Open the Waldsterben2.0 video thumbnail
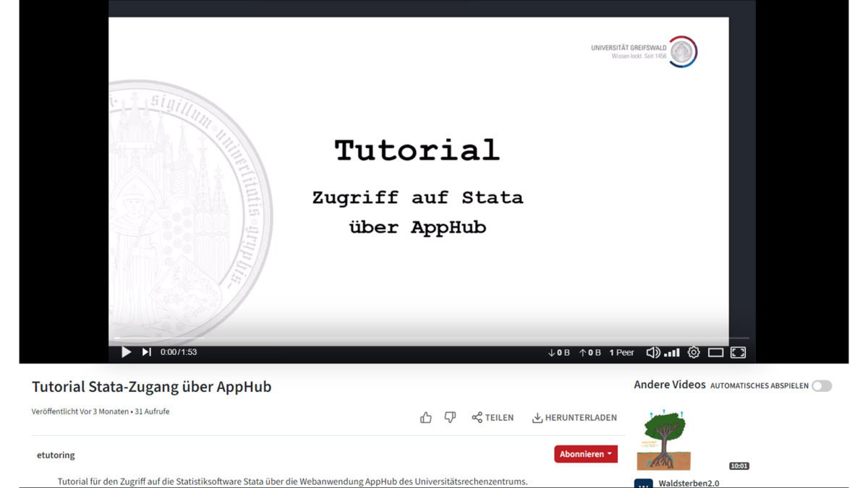868x488 pixels. pos(664,440)
